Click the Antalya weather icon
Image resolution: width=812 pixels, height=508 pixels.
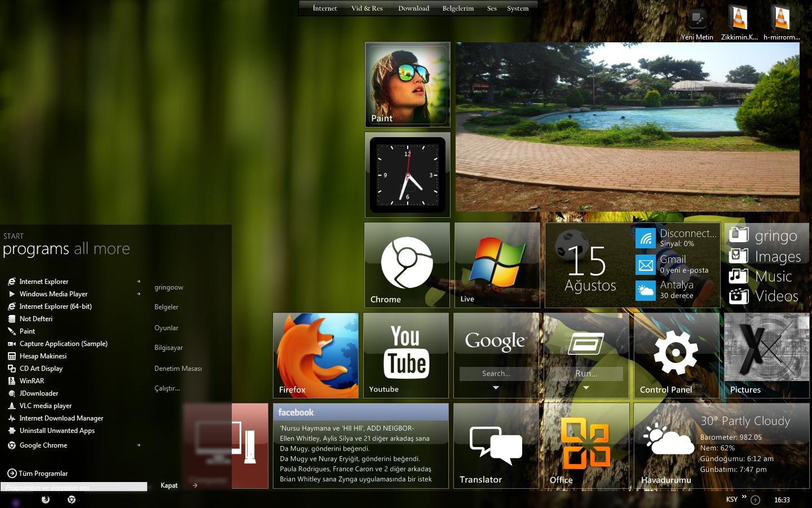point(646,291)
